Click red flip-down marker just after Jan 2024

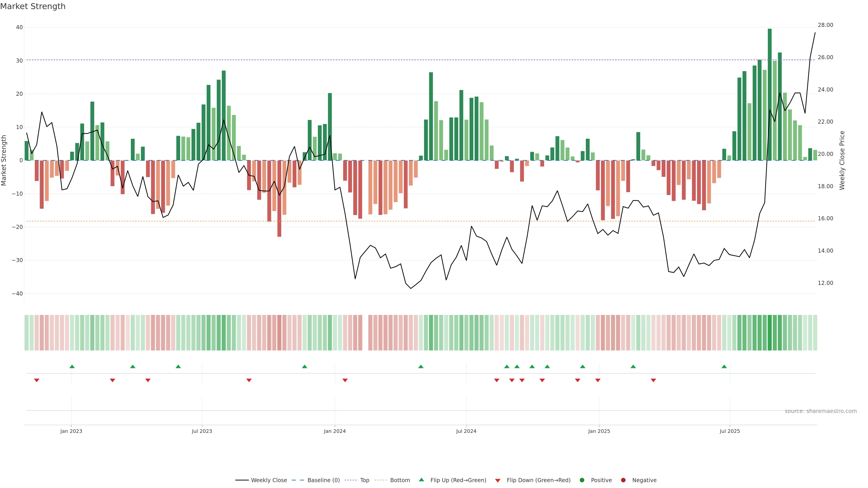point(345,380)
